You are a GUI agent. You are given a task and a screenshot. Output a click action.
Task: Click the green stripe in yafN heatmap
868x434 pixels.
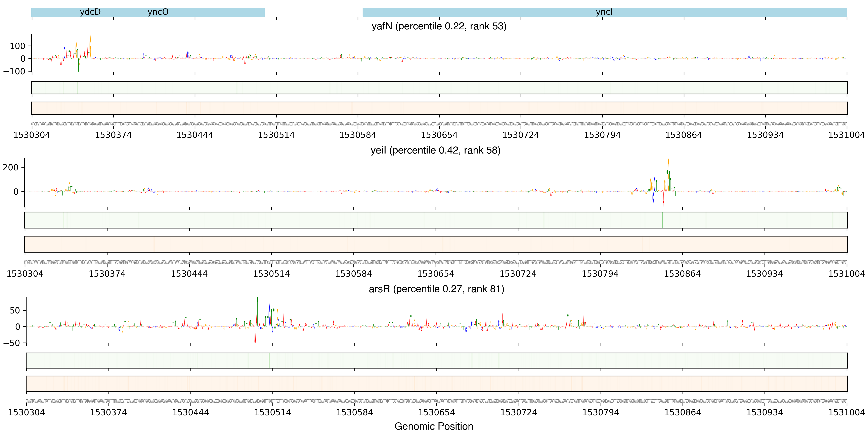click(x=77, y=88)
